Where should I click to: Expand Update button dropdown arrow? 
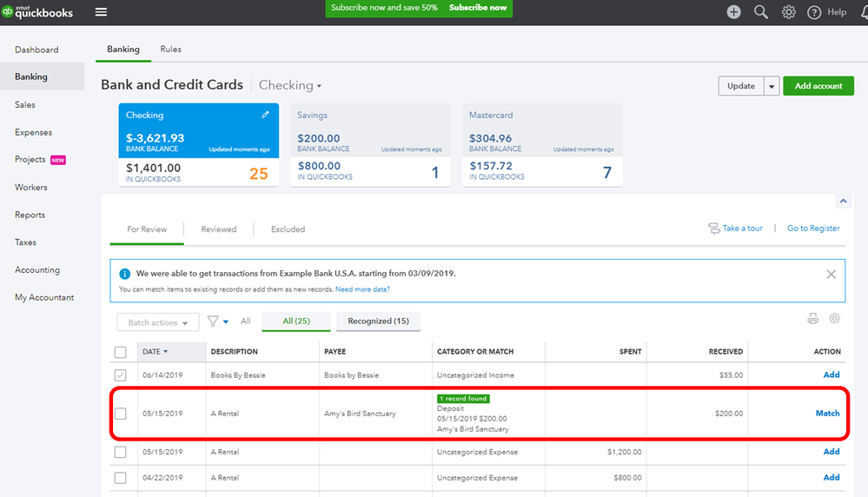pyautogui.click(x=772, y=86)
